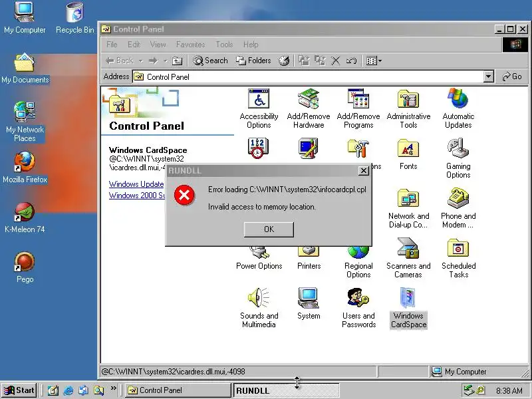This screenshot has width=532, height=399.
Task: Open Add/Remove Hardware icon
Action: coord(309,108)
